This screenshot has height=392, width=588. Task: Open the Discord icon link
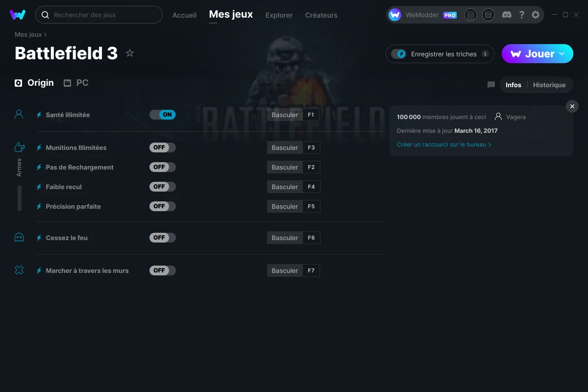pyautogui.click(x=507, y=15)
